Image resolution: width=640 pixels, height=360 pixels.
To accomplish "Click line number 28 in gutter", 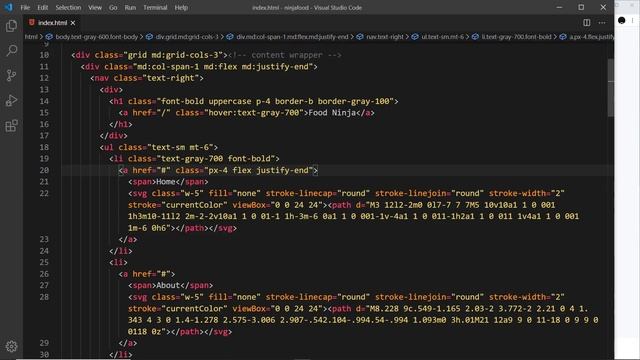I will pos(44,297).
